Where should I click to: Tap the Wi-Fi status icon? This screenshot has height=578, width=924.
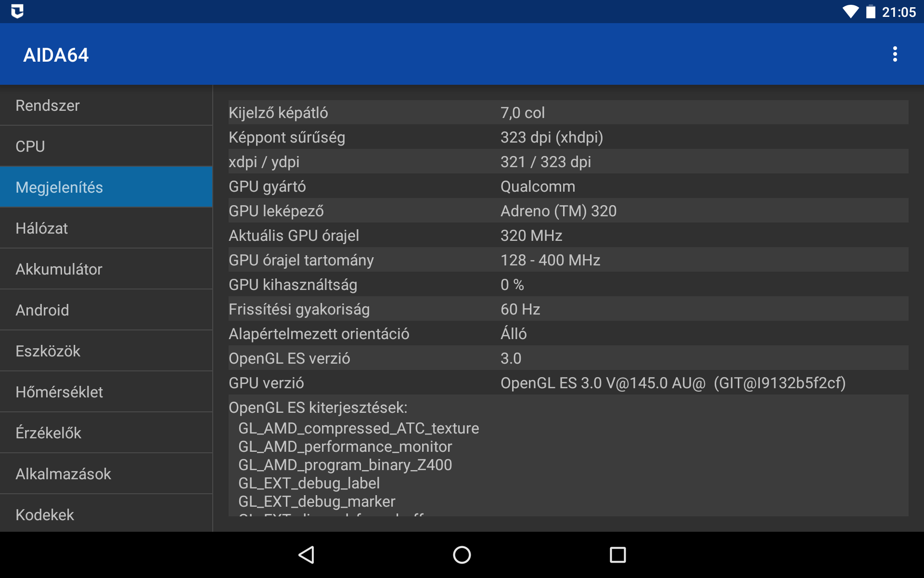(x=850, y=12)
